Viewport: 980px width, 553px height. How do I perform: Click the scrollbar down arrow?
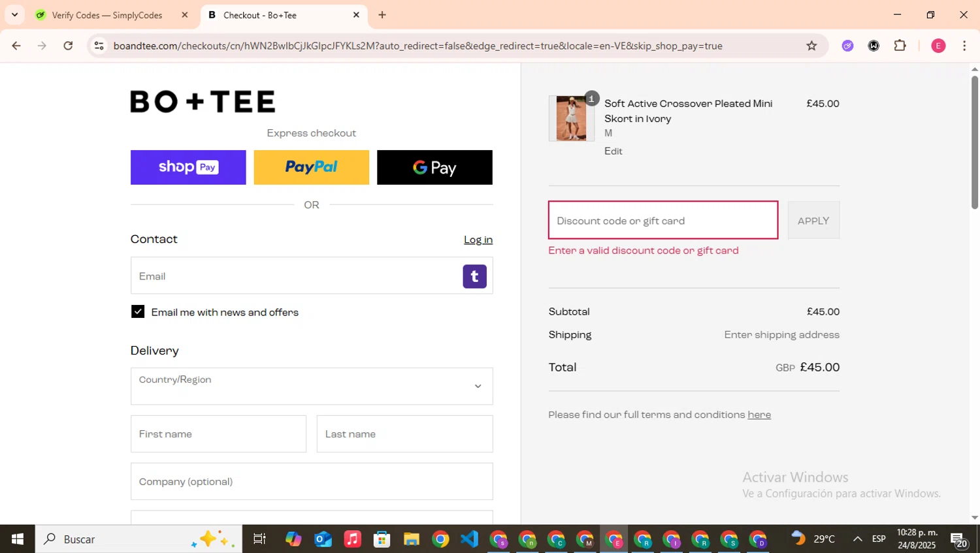point(975,518)
